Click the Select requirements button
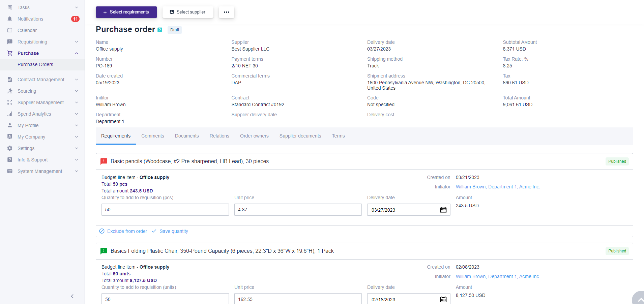The image size is (644, 304). pyautogui.click(x=126, y=12)
